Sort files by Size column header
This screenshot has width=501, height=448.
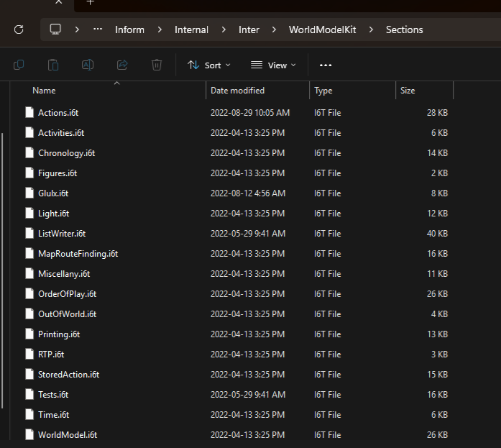(408, 91)
